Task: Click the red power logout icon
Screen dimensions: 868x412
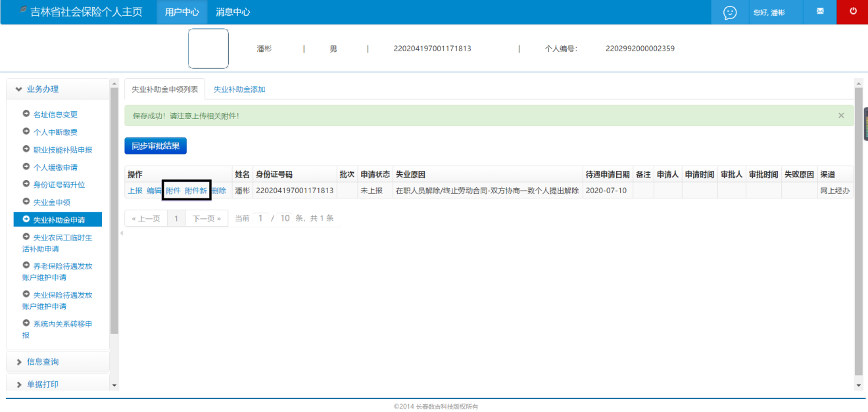Action: tap(853, 12)
